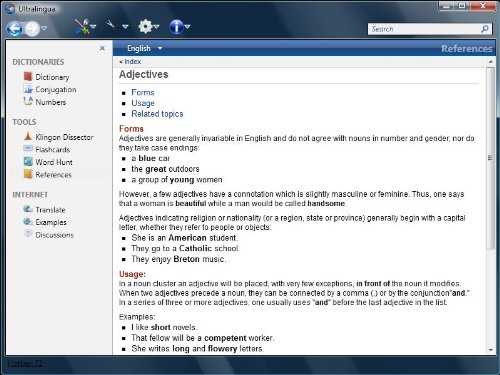This screenshot has height=375, width=500.
Task: Click the References folder icon
Action: click(28, 174)
